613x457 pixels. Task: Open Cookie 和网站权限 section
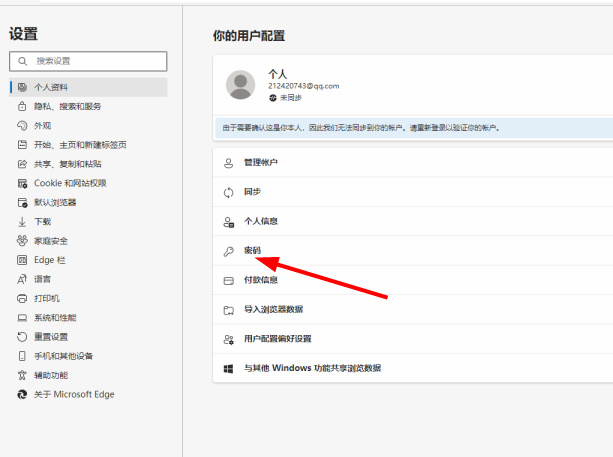pos(69,183)
